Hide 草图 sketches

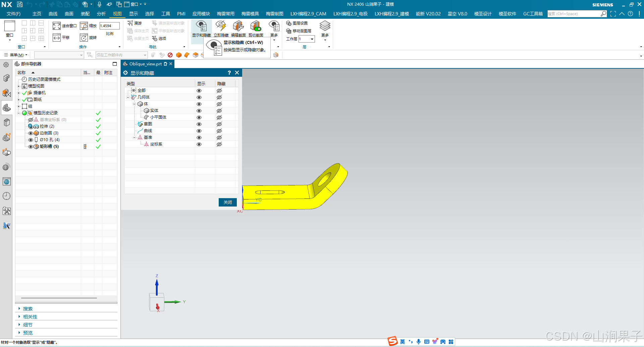coord(219,124)
